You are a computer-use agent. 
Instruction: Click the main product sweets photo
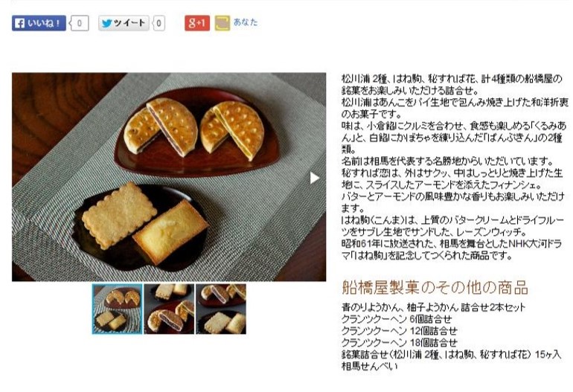click(169, 177)
